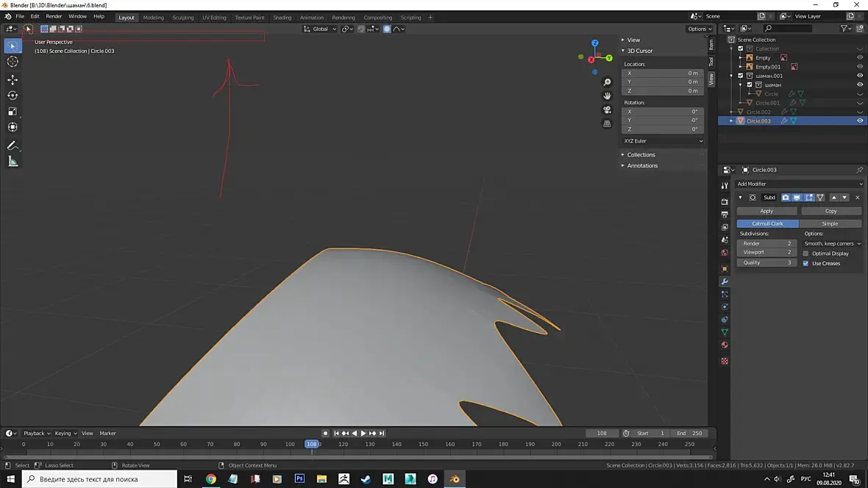868x488 pixels.
Task: Click the Apply button on the modifier
Action: pyautogui.click(x=766, y=211)
